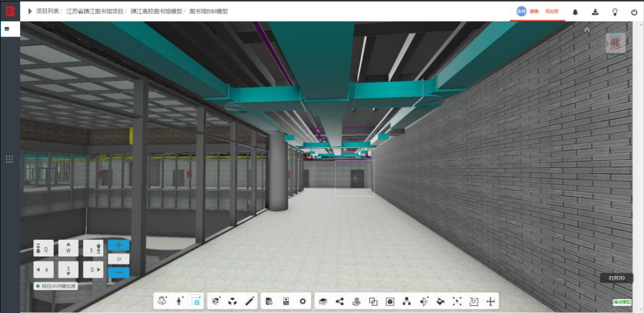The height and width of the screenshot is (313, 644).
Task: Open the cube view options with arrow
Action: 216,301
